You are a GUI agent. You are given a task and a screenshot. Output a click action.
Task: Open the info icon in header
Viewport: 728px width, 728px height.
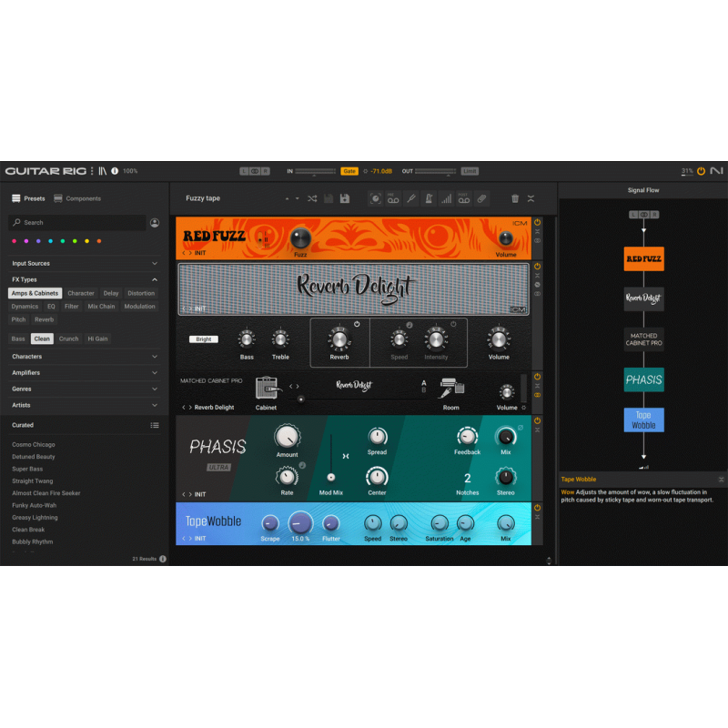click(x=115, y=171)
